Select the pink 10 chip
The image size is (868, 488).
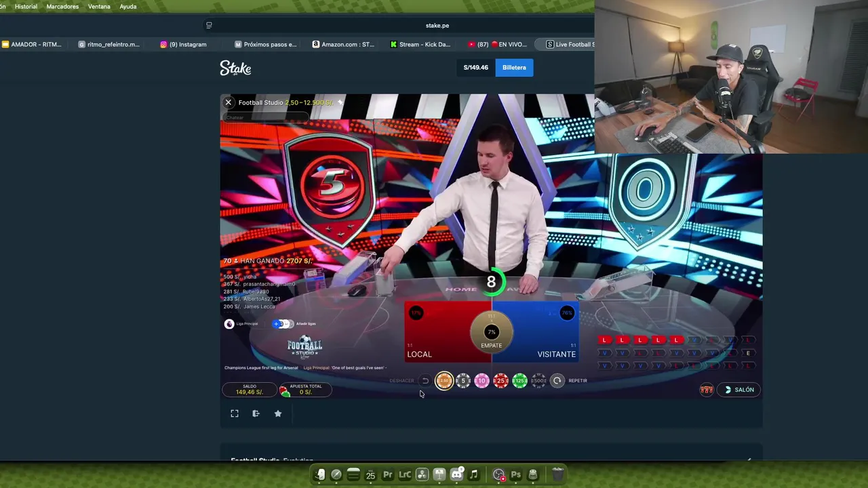[x=481, y=381]
